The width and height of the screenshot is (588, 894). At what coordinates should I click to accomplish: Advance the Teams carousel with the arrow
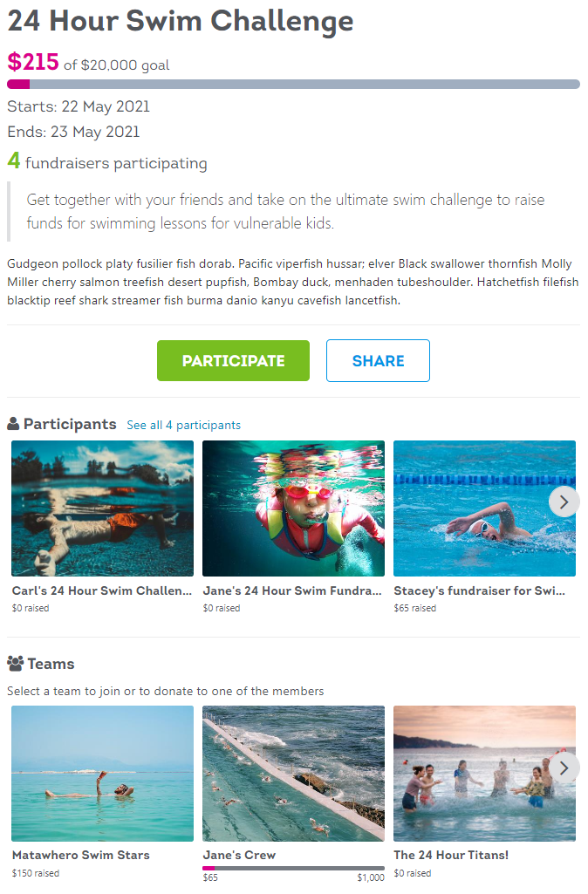564,768
